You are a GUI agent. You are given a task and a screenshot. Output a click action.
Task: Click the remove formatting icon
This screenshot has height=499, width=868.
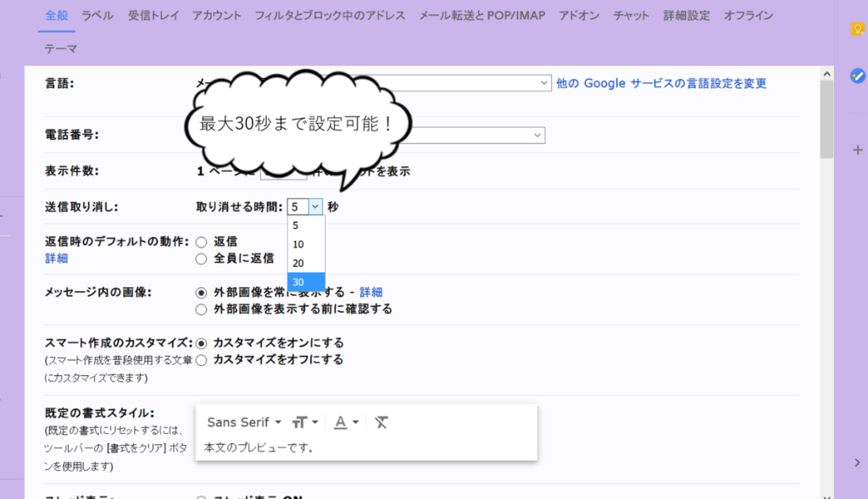coord(381,423)
